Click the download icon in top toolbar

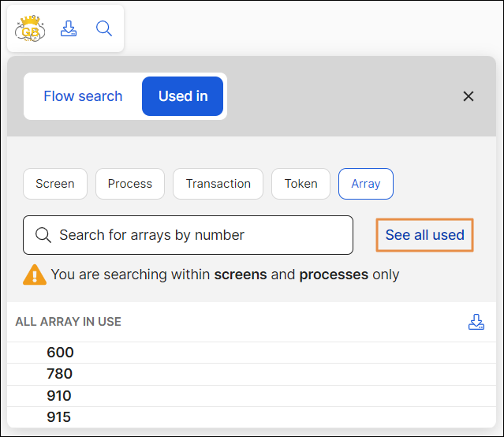pyautogui.click(x=69, y=29)
